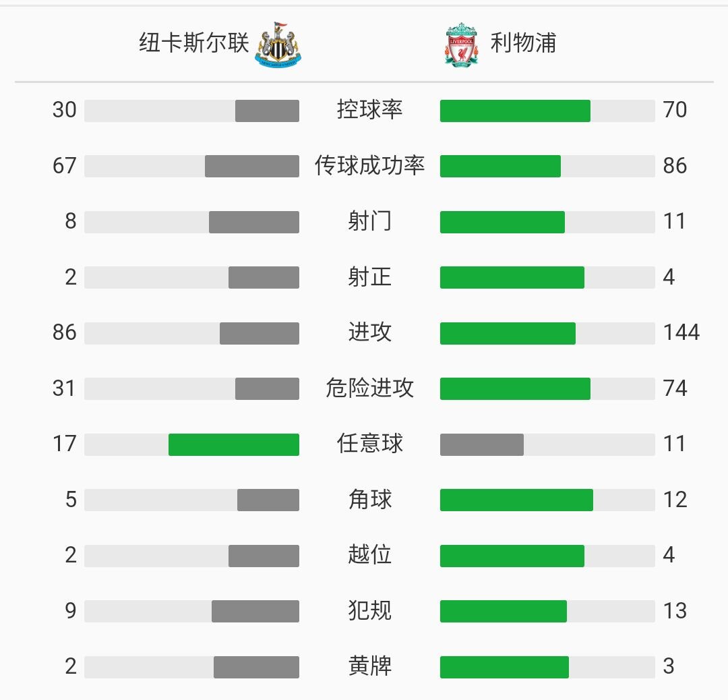Click Newcastle's green 任意球 bar
The height and width of the screenshot is (700, 728).
click(x=234, y=444)
